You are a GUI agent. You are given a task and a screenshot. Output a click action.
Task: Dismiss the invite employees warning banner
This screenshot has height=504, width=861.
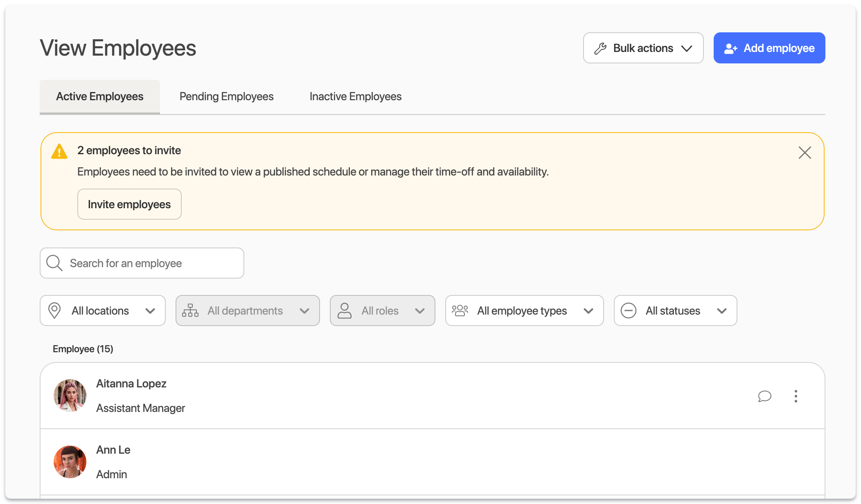[x=805, y=153]
